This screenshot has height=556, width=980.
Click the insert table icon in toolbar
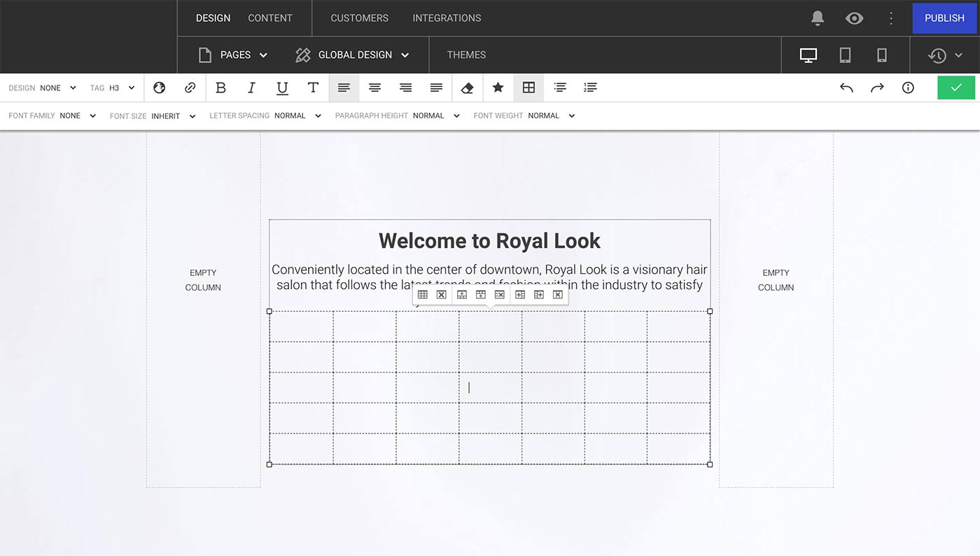coord(528,88)
